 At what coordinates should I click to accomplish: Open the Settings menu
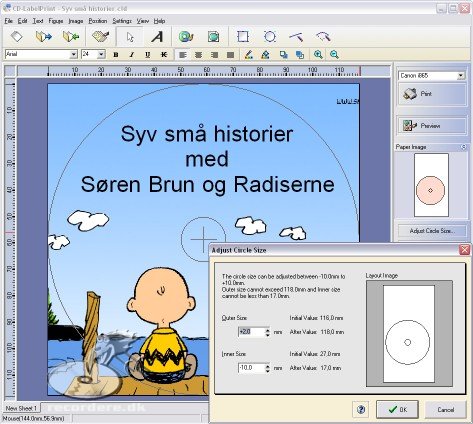click(x=122, y=21)
